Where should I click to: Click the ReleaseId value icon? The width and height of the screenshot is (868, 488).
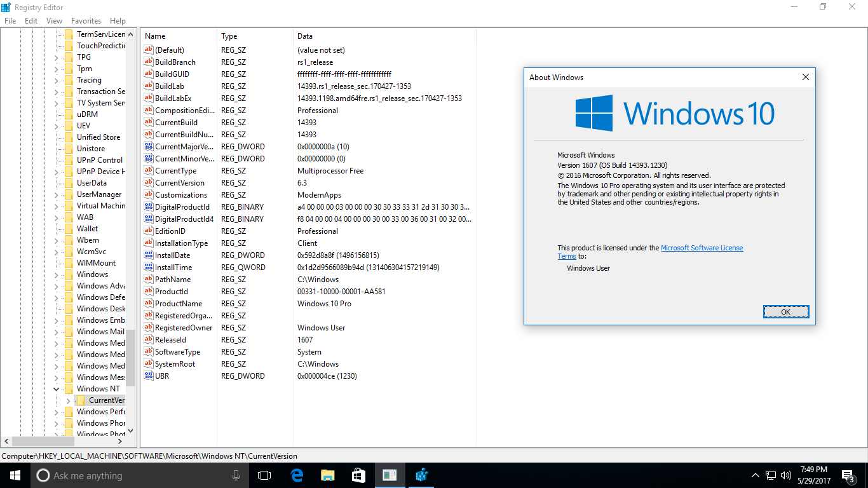click(149, 340)
